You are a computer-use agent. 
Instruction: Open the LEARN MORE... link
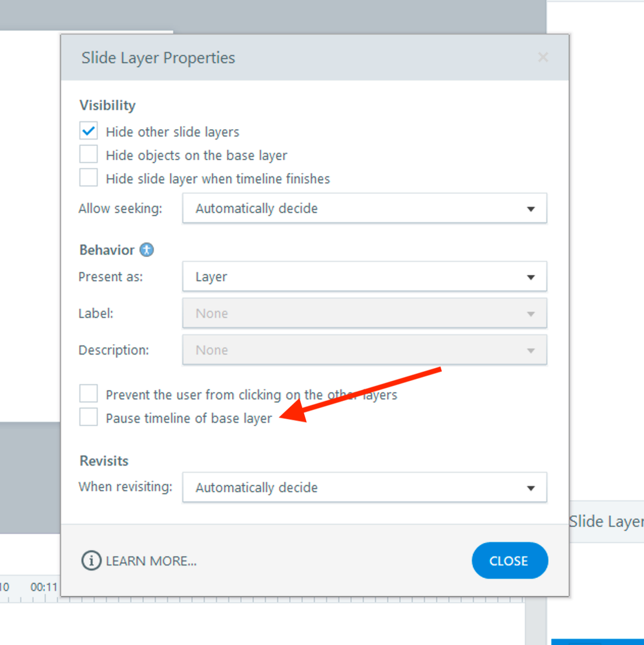pos(151,561)
